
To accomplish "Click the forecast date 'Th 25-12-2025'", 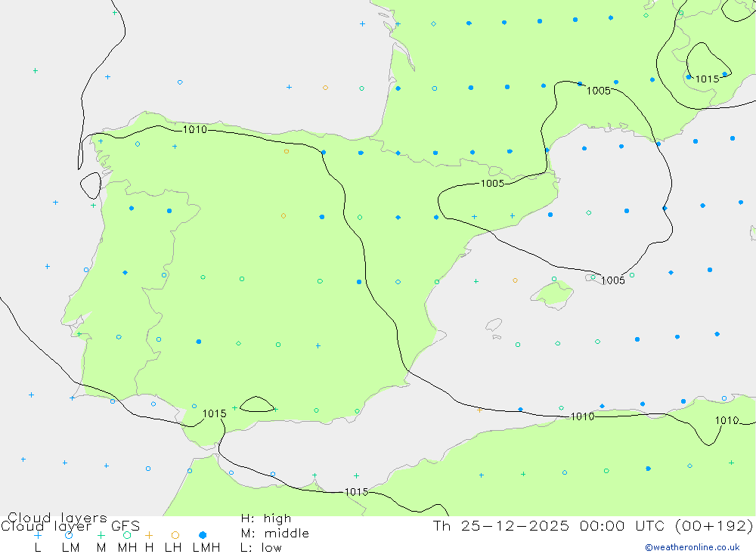I will click(501, 525).
